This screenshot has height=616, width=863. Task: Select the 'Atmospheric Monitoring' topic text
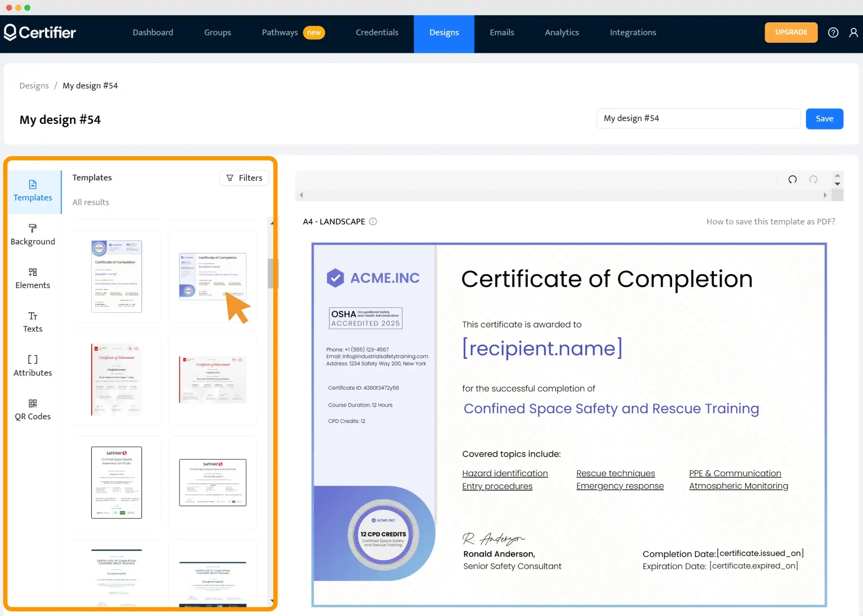739,486
